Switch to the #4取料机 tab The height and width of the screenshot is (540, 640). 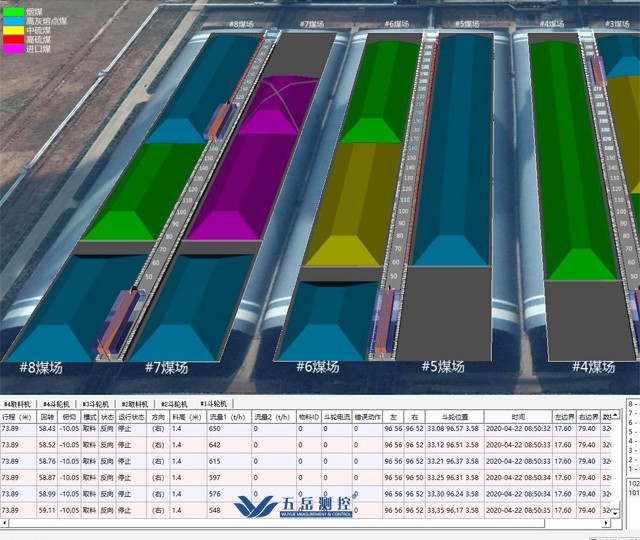17,403
